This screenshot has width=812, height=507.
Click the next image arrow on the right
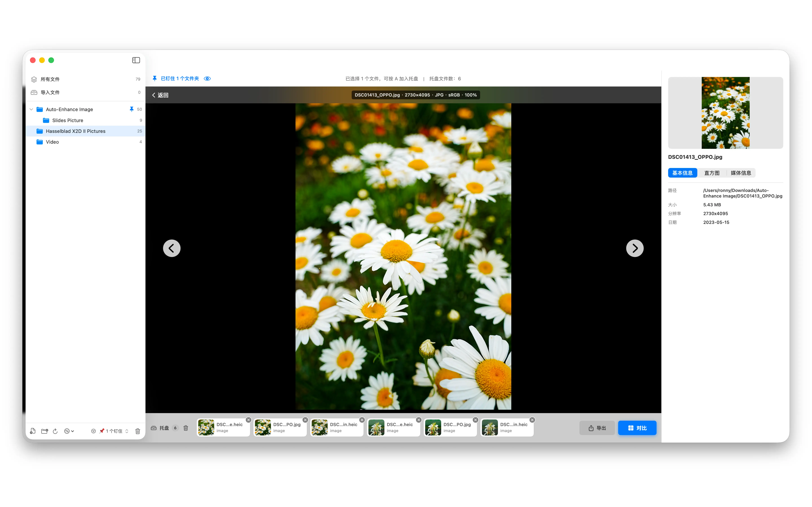click(x=635, y=248)
